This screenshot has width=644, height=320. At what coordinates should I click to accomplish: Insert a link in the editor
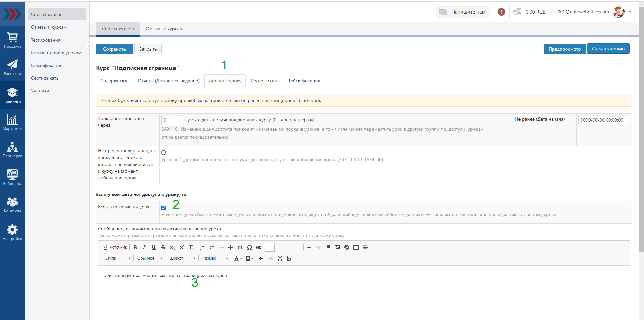click(x=309, y=247)
